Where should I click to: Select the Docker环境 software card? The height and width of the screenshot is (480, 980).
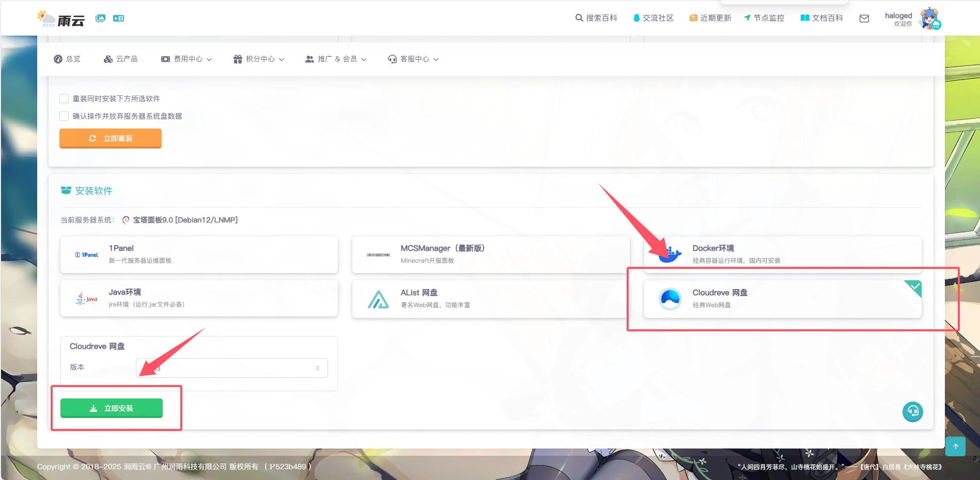coord(783,254)
